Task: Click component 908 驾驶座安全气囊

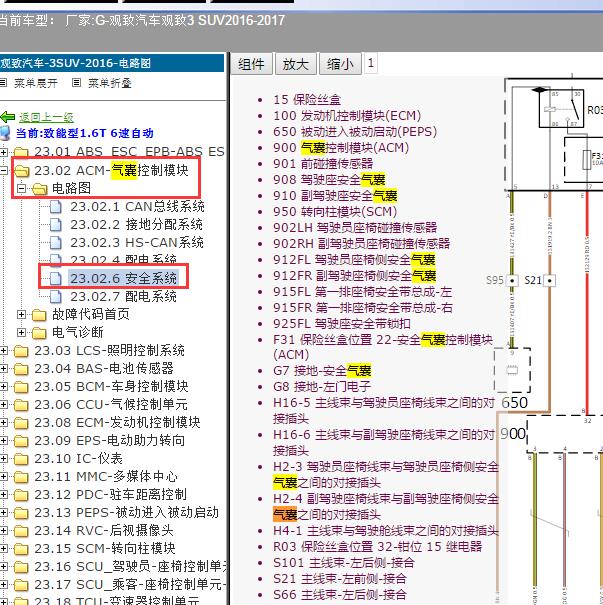Action: (x=329, y=180)
